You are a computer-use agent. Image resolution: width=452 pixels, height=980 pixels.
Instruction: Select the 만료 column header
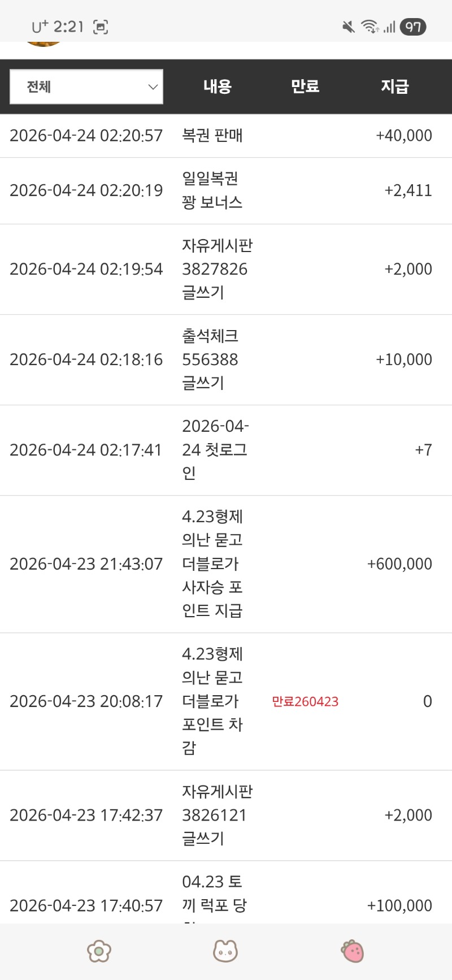[x=305, y=86]
